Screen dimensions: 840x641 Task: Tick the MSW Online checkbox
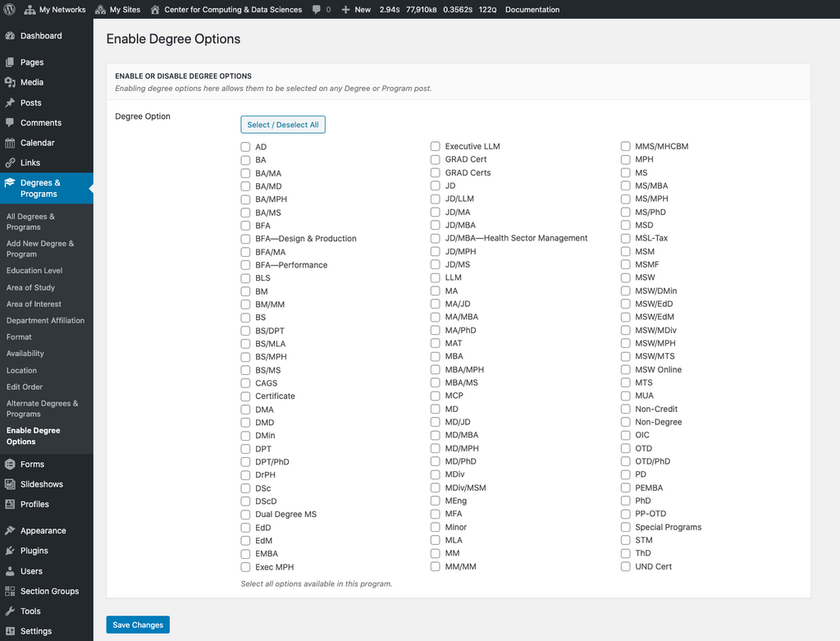(x=625, y=369)
